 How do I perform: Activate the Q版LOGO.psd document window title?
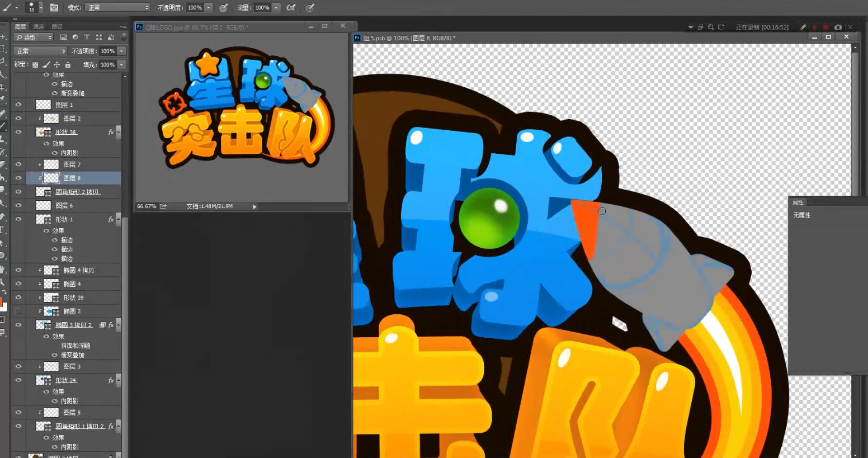click(196, 27)
